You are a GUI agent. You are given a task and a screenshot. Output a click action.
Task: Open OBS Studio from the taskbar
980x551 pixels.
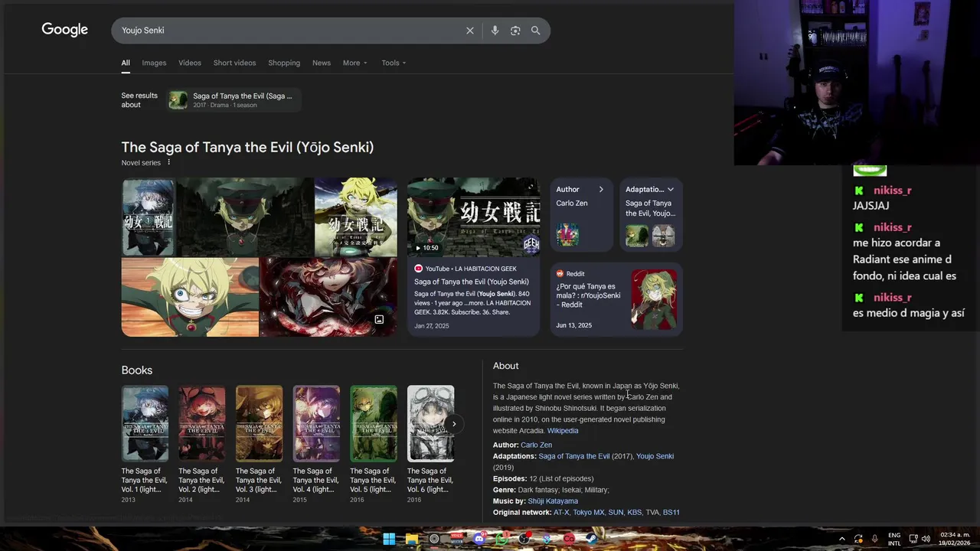(524, 539)
